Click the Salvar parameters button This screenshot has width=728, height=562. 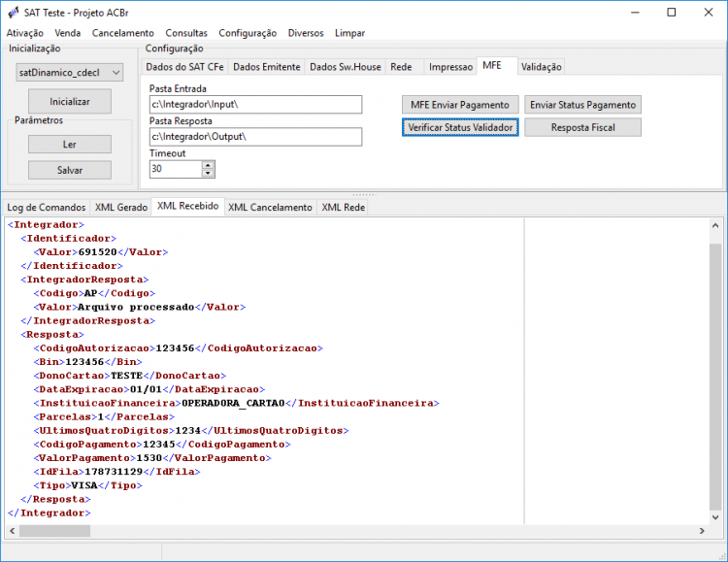(70, 170)
